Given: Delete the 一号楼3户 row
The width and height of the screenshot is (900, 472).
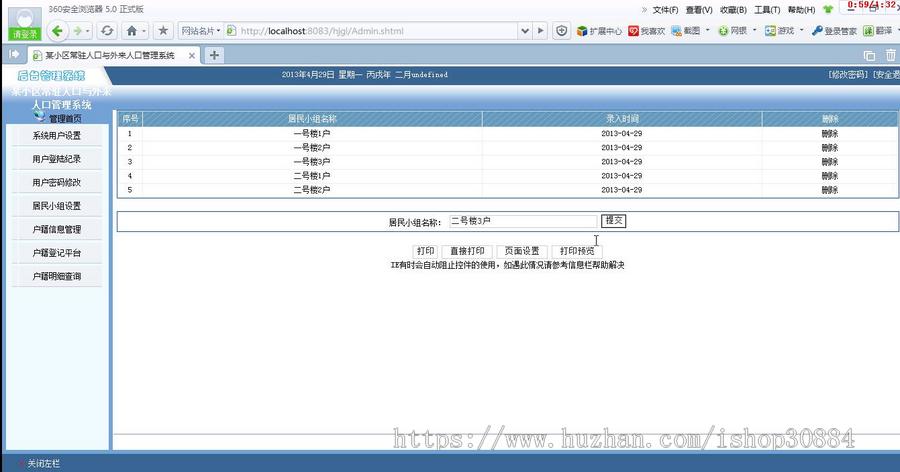Looking at the screenshot, I should pyautogui.click(x=829, y=162).
